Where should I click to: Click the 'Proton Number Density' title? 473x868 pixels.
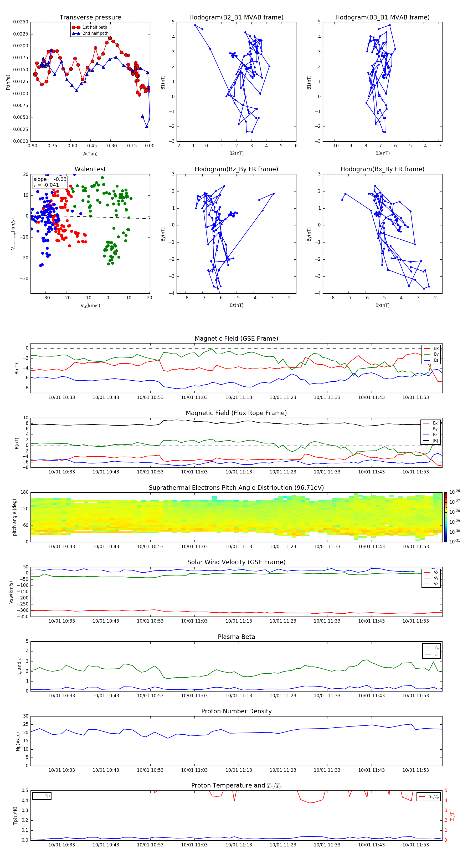click(236, 711)
